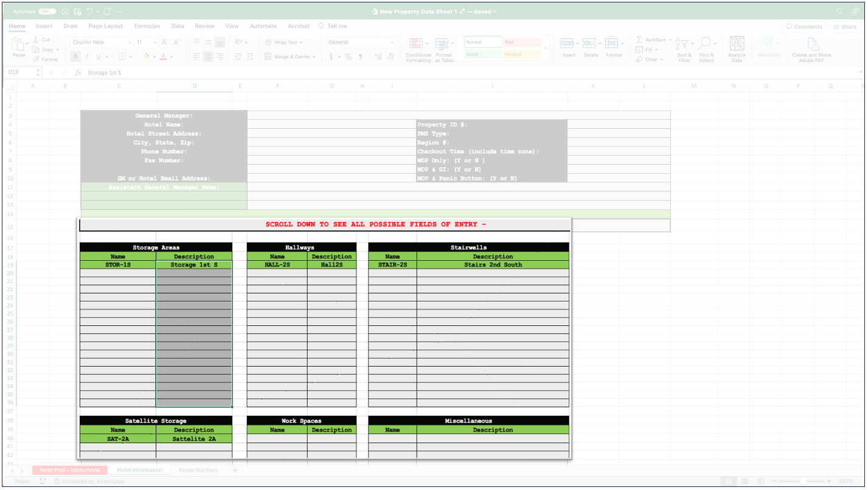This screenshot has width=868, height=490.
Task: Open the Comments pane button
Action: [x=804, y=27]
